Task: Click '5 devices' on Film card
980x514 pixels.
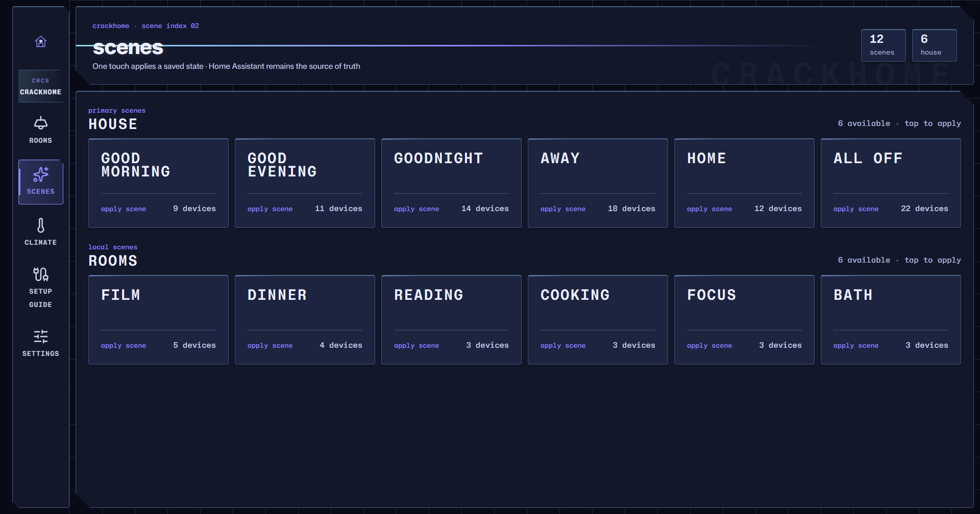Action: pyautogui.click(x=194, y=345)
